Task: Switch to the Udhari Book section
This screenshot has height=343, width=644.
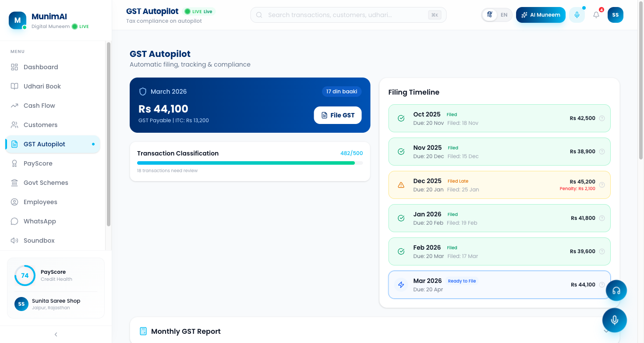Action: pyautogui.click(x=42, y=86)
